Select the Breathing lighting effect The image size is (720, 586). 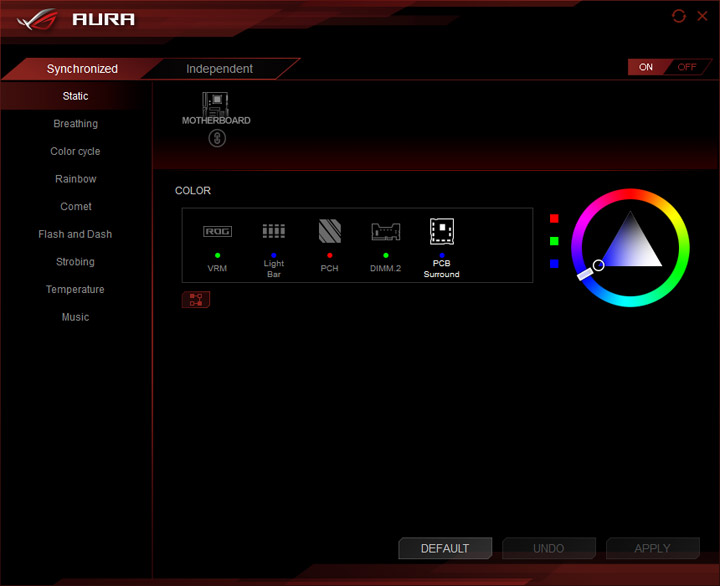[x=75, y=124]
